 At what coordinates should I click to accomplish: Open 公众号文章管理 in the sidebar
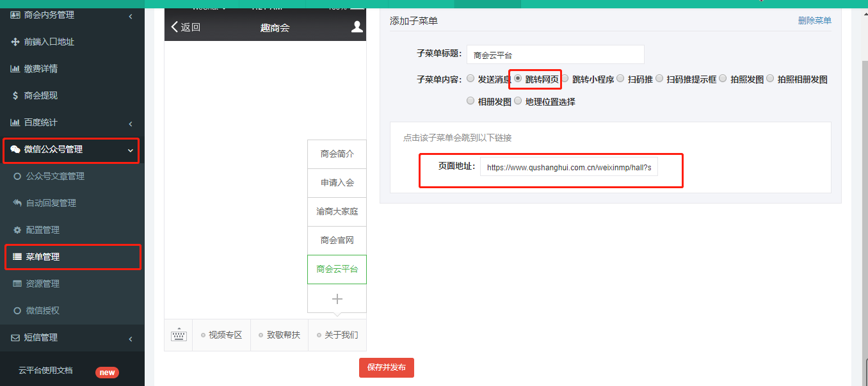[x=55, y=176]
